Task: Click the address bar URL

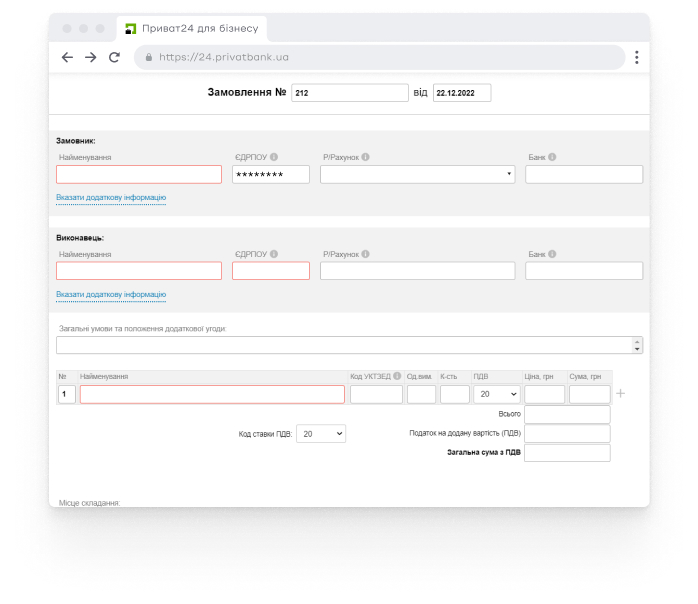Action: (230, 58)
